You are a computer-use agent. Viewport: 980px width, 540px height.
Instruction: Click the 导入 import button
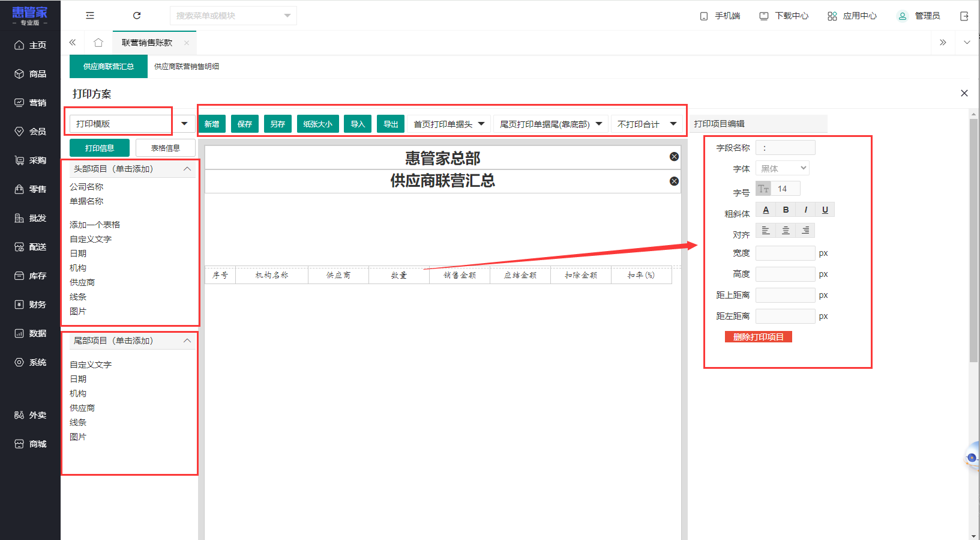pos(358,124)
